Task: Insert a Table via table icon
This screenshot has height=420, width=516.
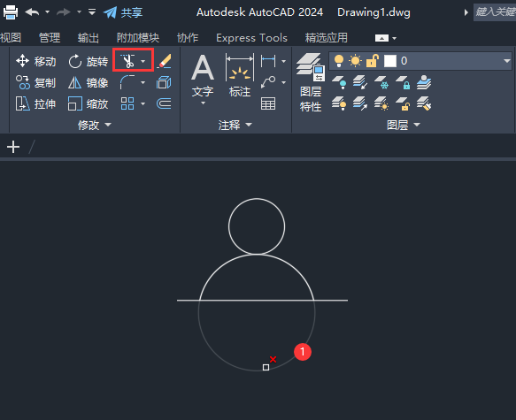Action: [268, 103]
